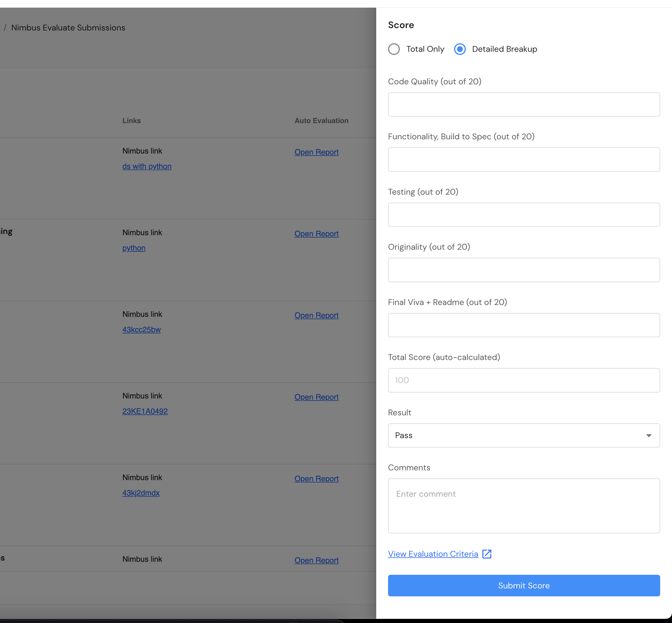Click the Comments text area
Viewport: 672px width, 623px height.
[524, 506]
